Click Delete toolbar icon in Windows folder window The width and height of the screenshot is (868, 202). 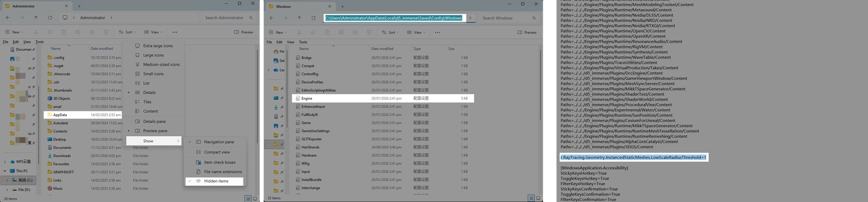[x=369, y=32]
